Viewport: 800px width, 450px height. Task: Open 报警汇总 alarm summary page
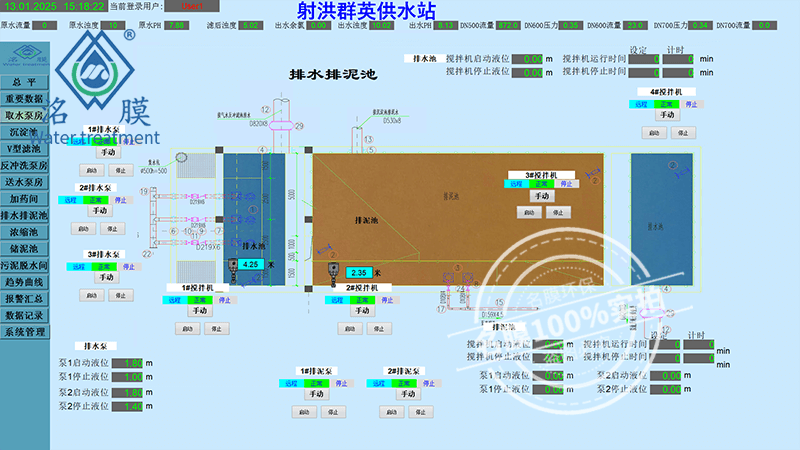[x=24, y=298]
